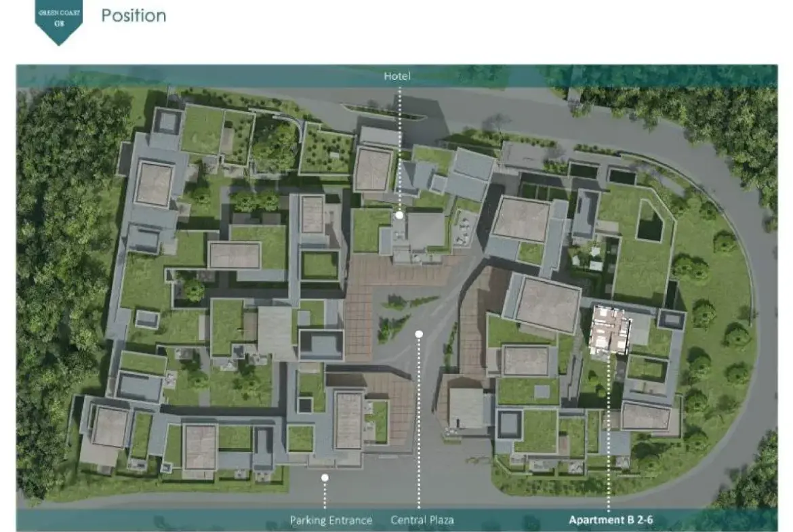Click the Central Plaza marker dot
The width and height of the screenshot is (793, 532).
419,334
